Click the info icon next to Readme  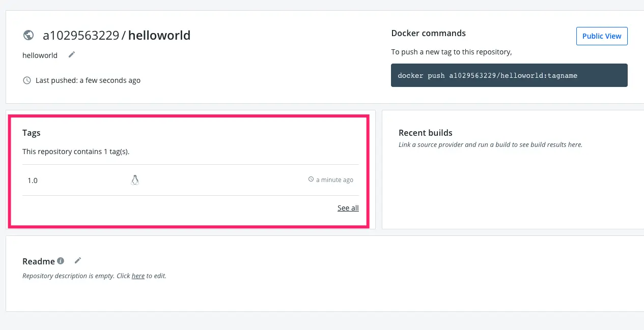click(x=61, y=261)
